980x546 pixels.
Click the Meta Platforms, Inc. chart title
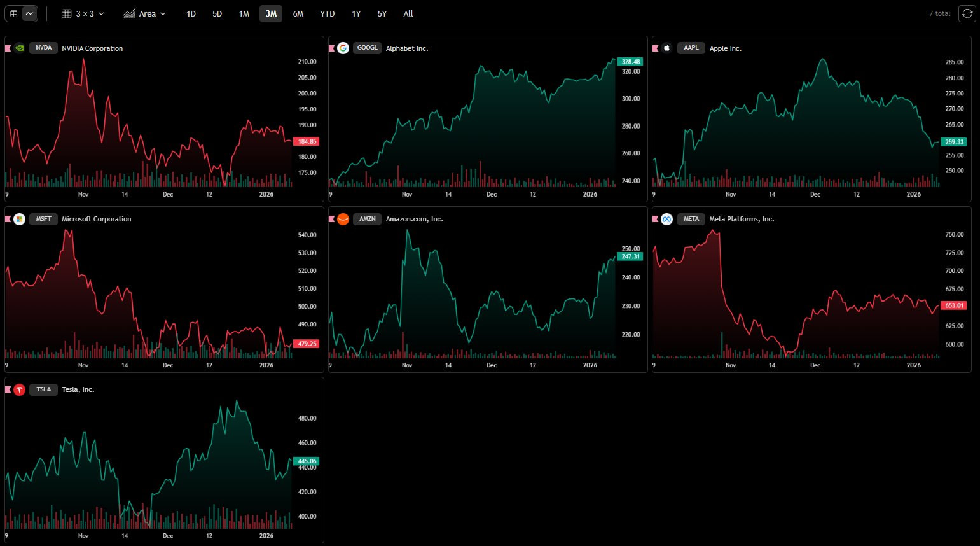[x=742, y=219]
